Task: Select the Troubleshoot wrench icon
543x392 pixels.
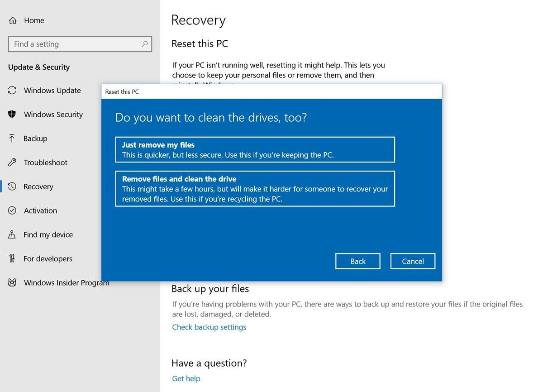Action: [12, 163]
